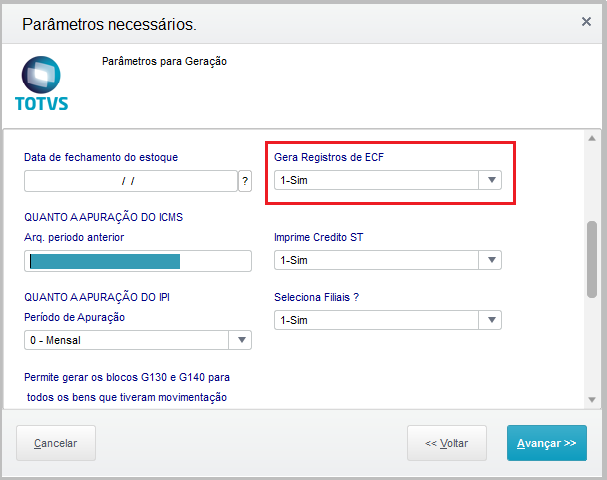Click the scrollbar down arrow
Viewport: 607px width, 480px height.
[x=591, y=399]
